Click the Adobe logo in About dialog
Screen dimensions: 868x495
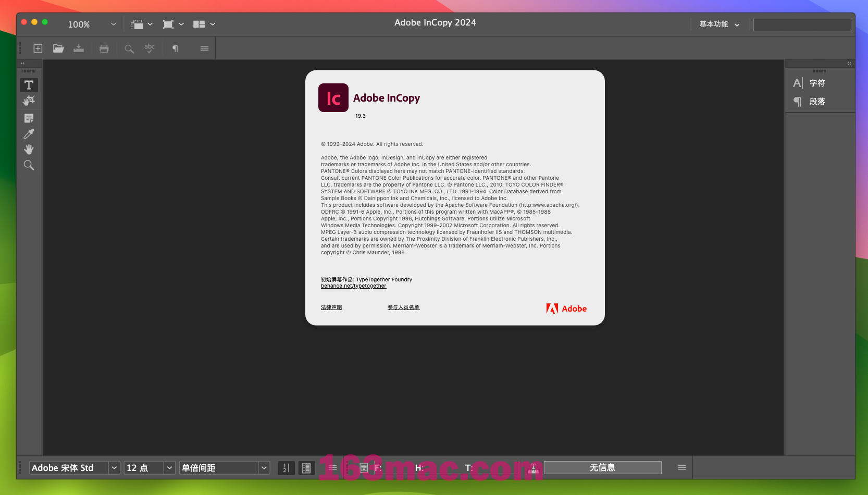(566, 308)
